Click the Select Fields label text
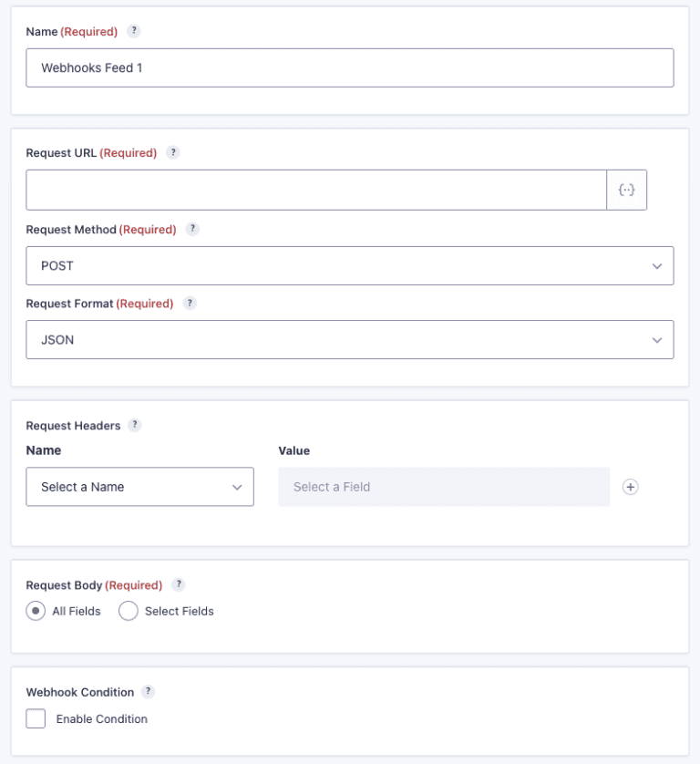 pos(178,611)
